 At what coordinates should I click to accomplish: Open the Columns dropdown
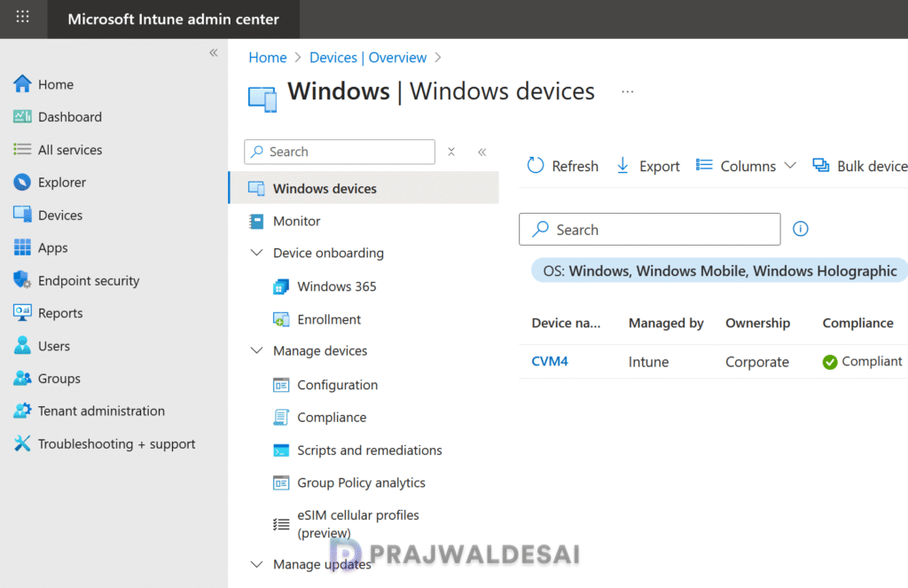pos(746,166)
